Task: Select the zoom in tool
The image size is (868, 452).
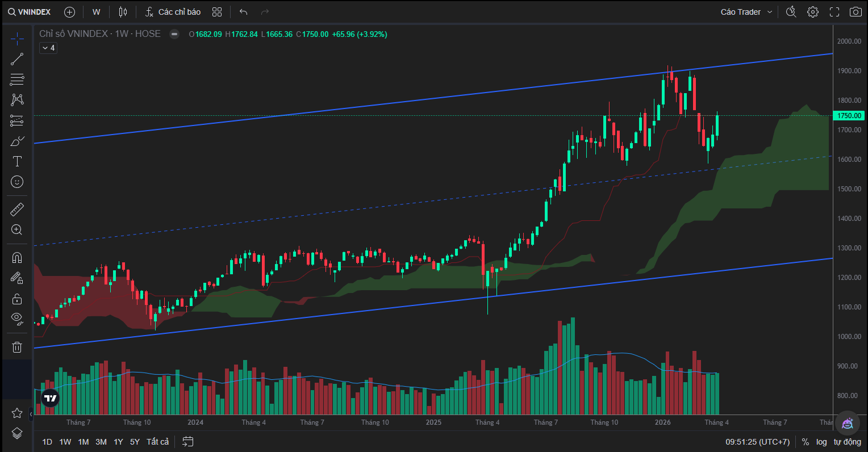Action: pos(17,230)
